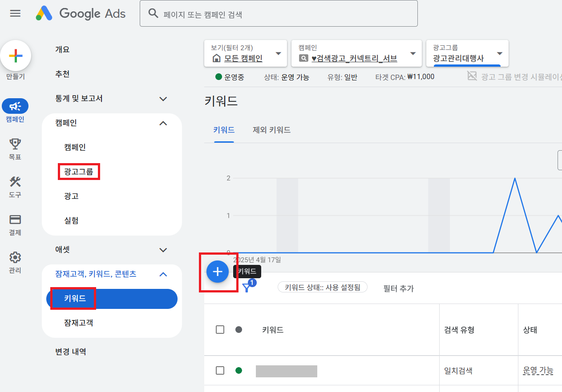Click the 운영 가능 status in first row
Viewport: 562px width, 392px height.
click(538, 370)
